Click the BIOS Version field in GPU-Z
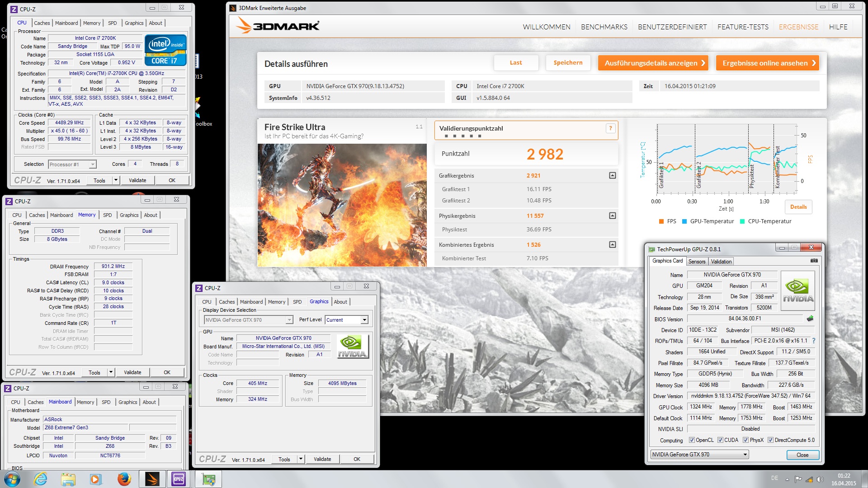This screenshot has width=868, height=488. (745, 319)
